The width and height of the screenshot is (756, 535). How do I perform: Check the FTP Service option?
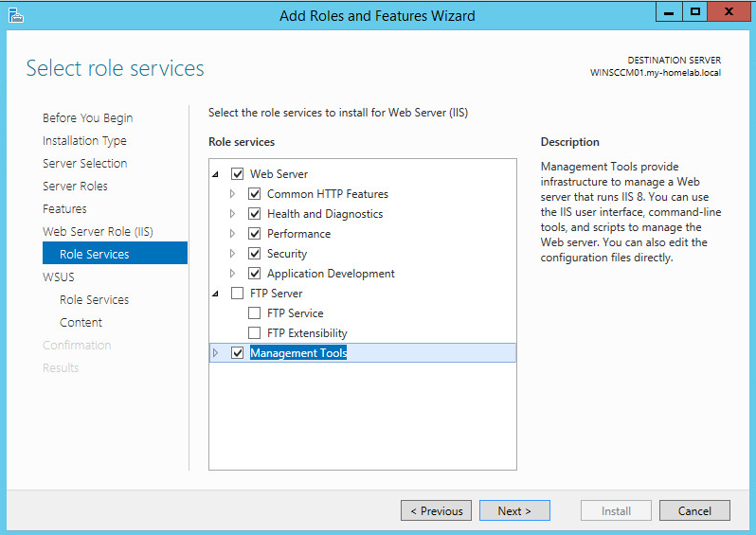(255, 313)
